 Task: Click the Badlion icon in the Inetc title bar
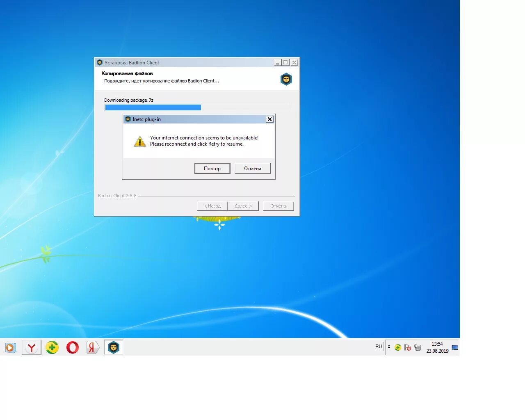(128, 119)
